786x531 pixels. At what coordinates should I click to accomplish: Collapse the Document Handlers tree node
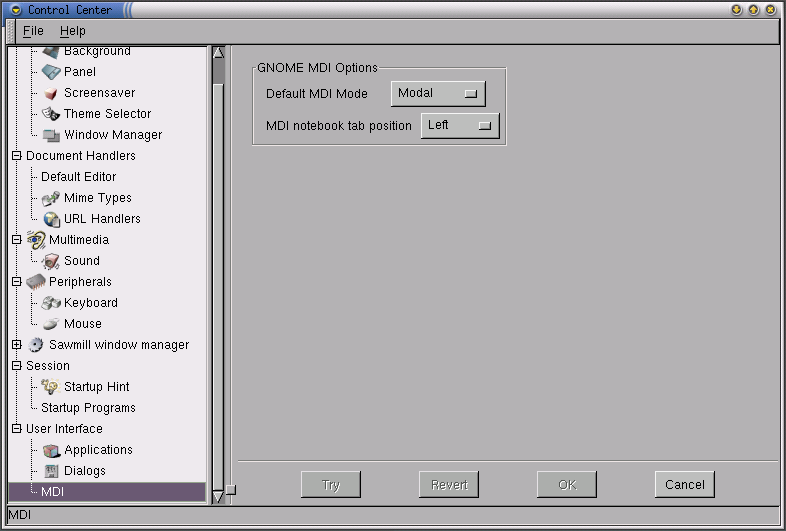pos(16,156)
